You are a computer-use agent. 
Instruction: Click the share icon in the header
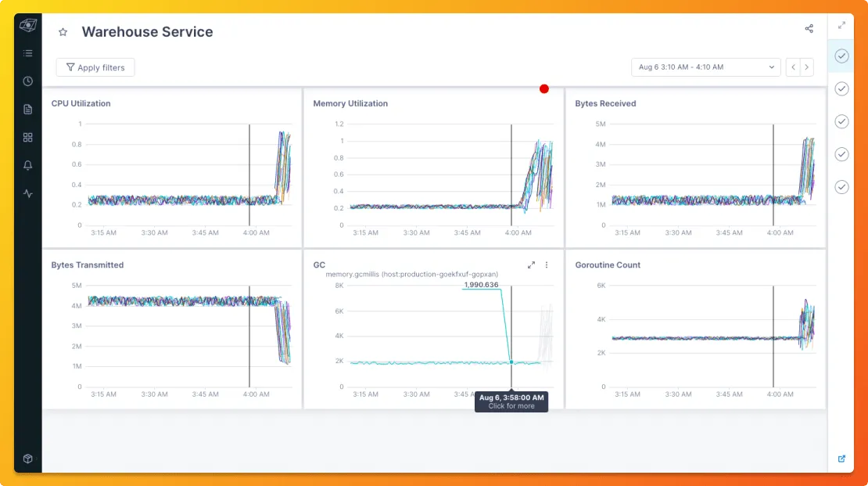(809, 28)
